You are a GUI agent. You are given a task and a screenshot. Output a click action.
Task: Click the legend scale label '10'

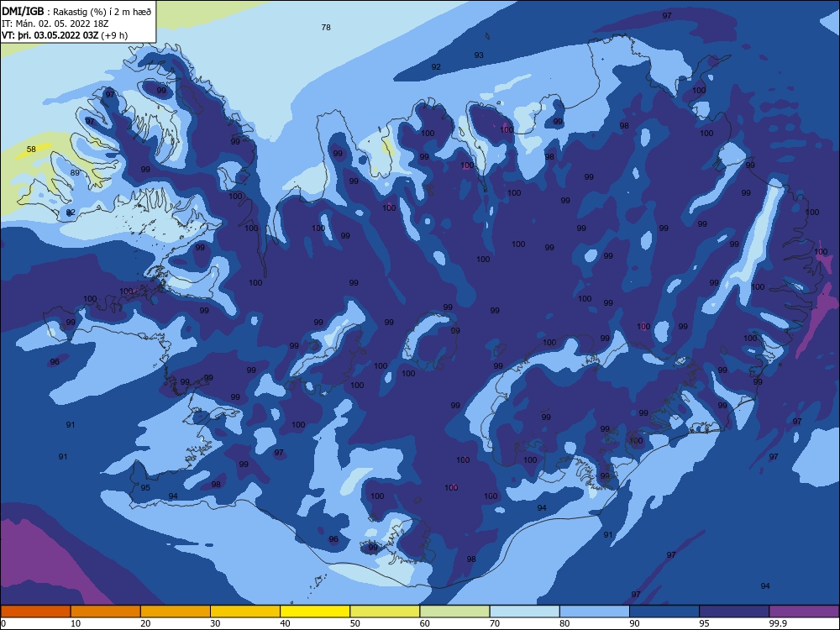76,623
